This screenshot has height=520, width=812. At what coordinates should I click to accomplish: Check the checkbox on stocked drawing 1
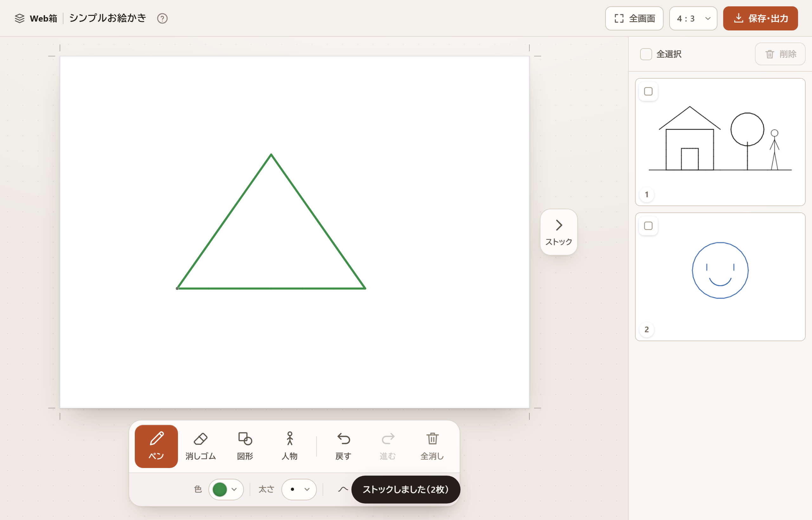coord(648,92)
